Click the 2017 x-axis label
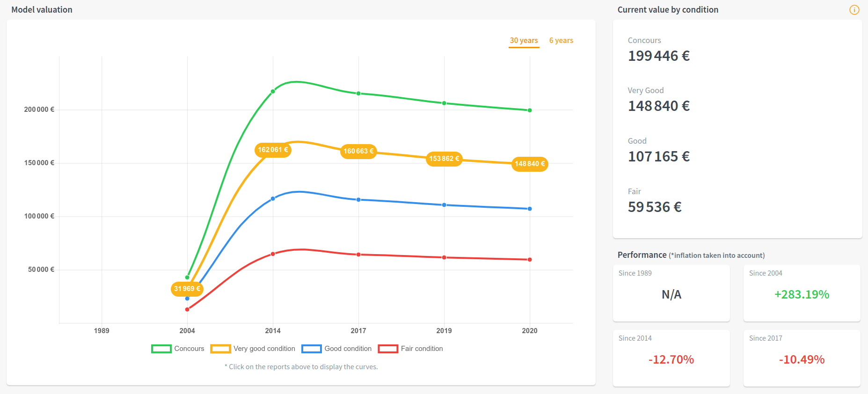The height and width of the screenshot is (394, 868). click(x=358, y=331)
